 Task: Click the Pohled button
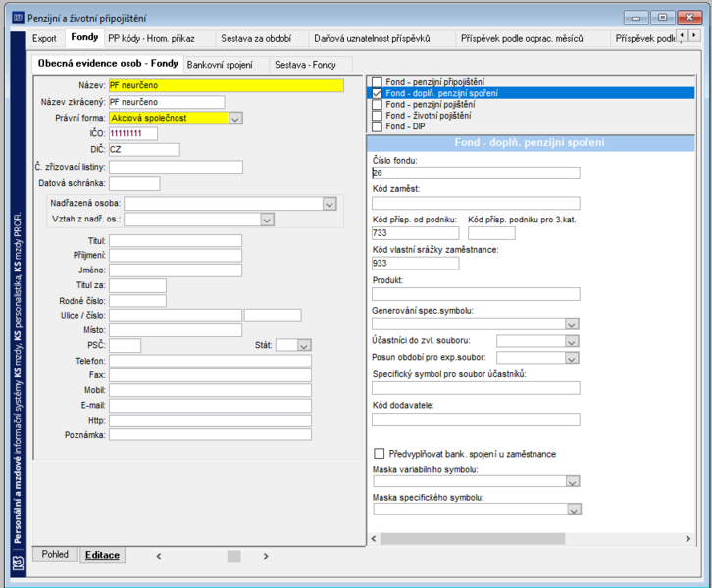[x=55, y=554]
